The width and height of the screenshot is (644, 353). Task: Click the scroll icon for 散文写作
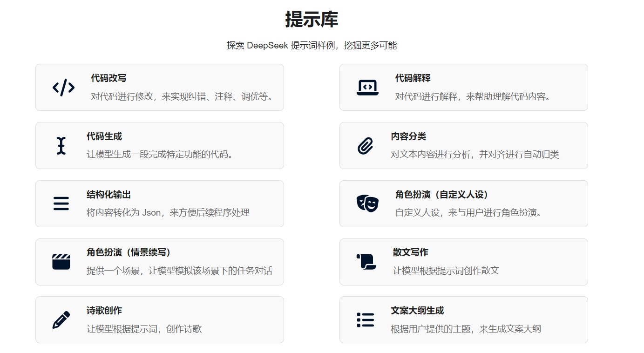[x=366, y=262]
